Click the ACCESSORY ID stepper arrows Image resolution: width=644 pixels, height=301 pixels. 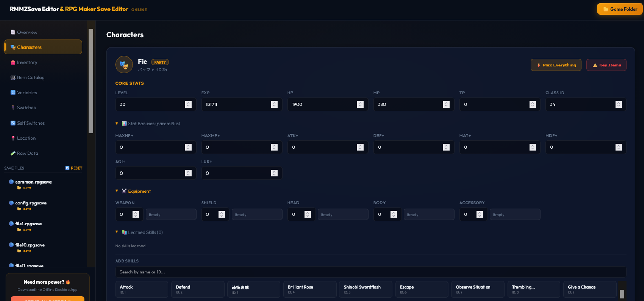pos(479,214)
